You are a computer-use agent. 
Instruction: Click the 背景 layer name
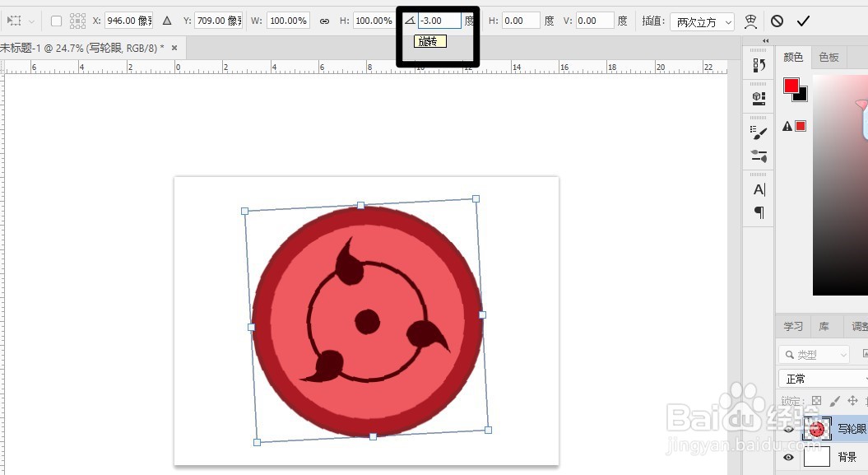847,457
